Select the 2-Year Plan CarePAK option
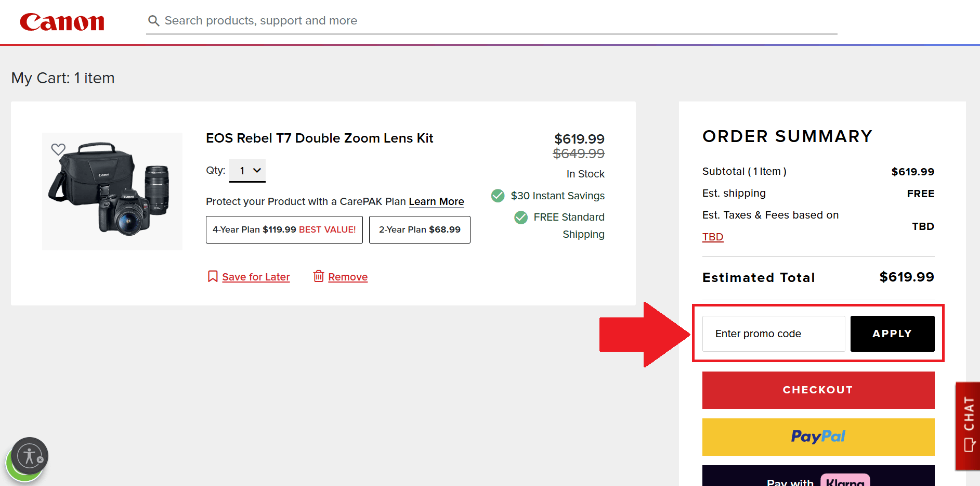The height and width of the screenshot is (486, 980). pos(420,229)
